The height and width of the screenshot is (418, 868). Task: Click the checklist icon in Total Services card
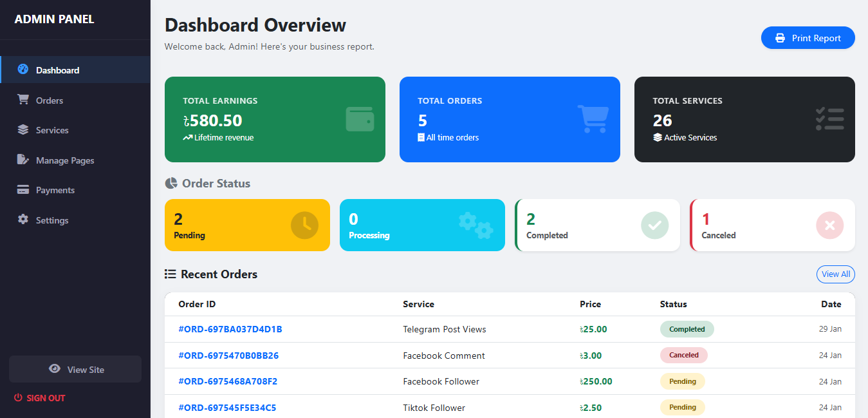pos(829,119)
